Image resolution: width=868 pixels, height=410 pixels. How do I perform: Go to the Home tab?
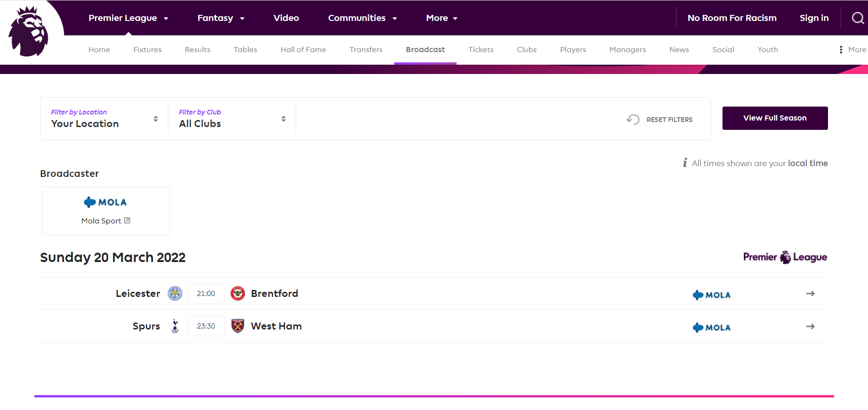click(x=99, y=50)
